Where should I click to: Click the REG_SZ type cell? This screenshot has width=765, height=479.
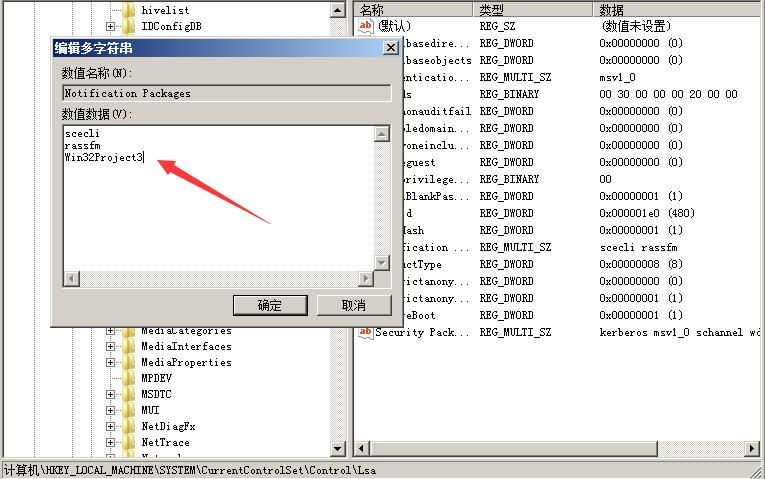click(497, 26)
